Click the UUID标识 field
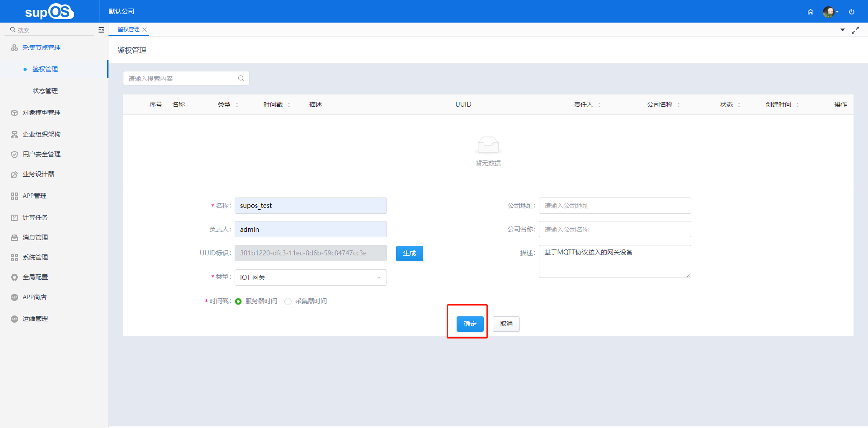868x428 pixels. (311, 253)
